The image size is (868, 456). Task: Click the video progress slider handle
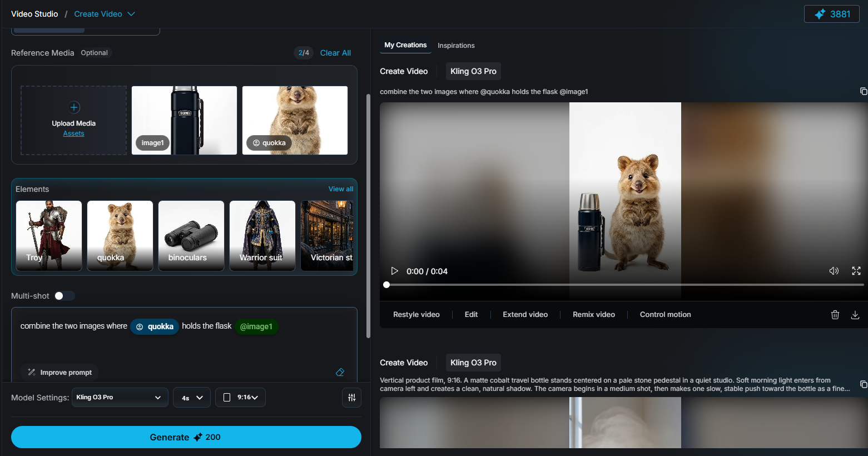(x=386, y=285)
